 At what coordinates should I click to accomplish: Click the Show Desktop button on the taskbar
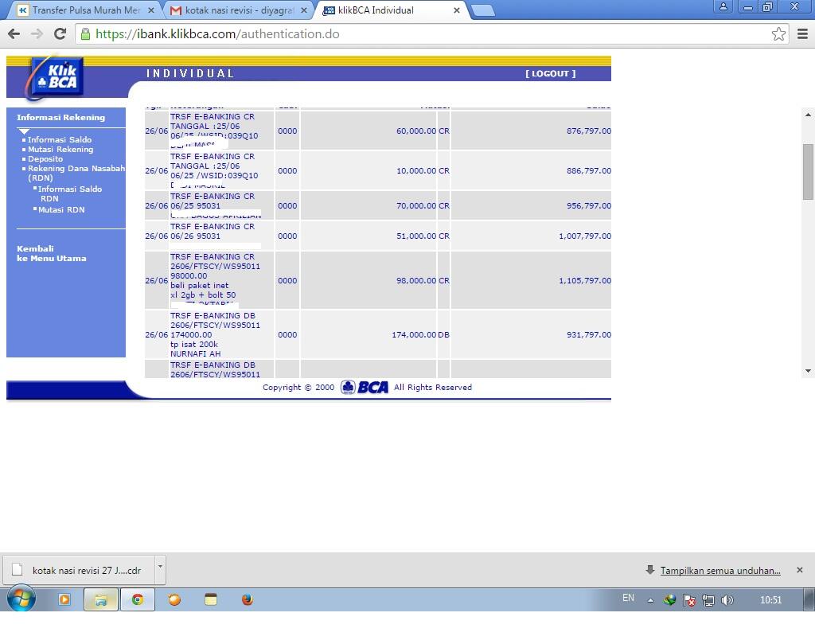pyautogui.click(x=809, y=599)
